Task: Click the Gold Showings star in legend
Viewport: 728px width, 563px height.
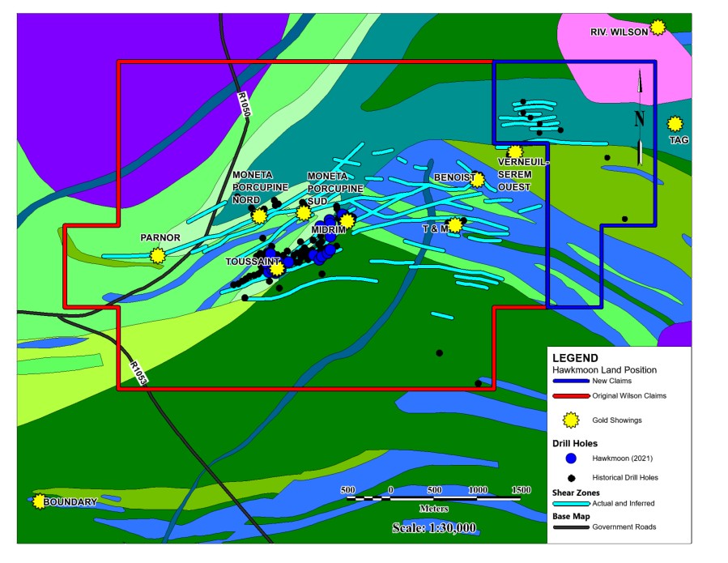Action: (x=571, y=420)
